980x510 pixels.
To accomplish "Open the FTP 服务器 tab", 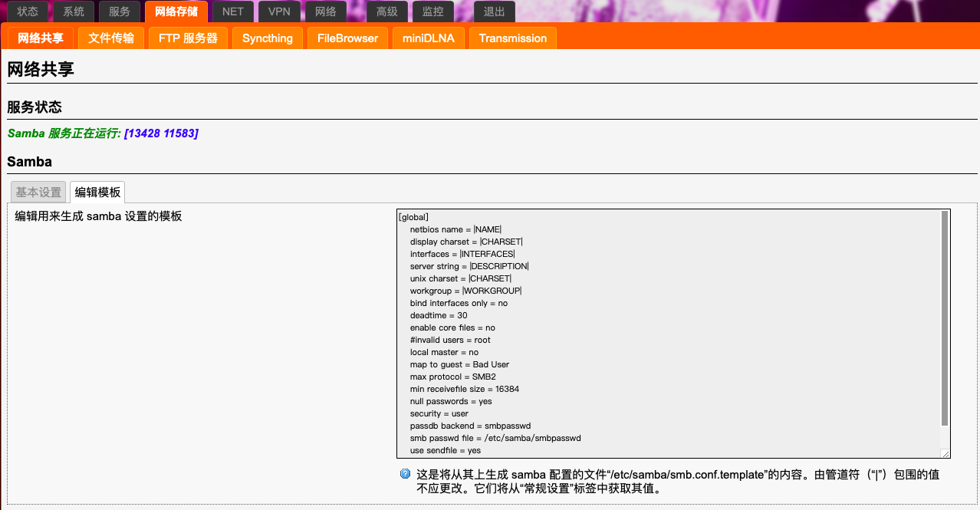I will coord(188,38).
